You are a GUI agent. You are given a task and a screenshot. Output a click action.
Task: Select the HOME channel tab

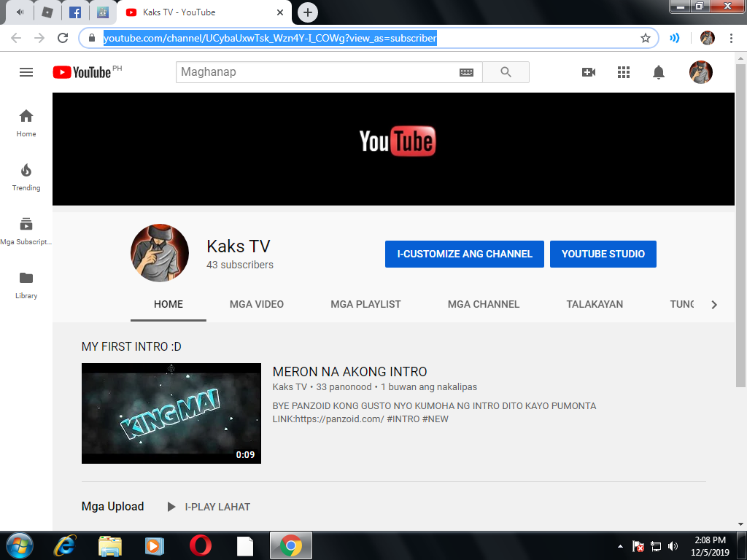(169, 304)
